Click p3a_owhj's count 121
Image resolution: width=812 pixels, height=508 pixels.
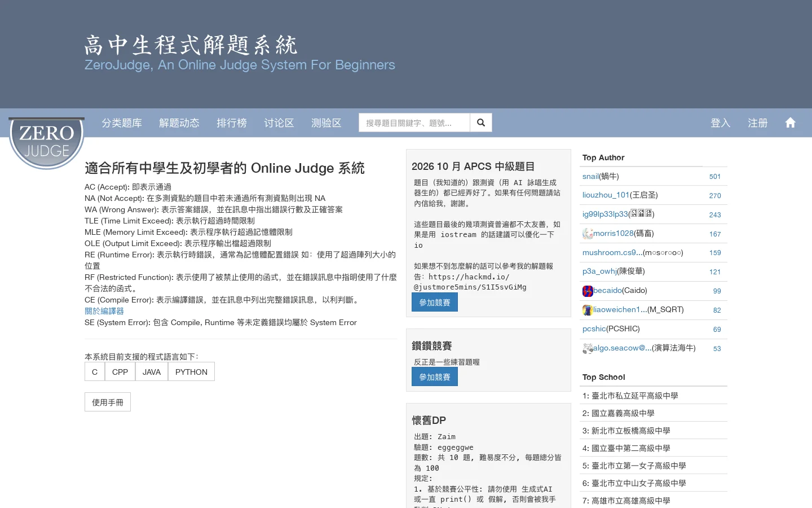coord(715,272)
